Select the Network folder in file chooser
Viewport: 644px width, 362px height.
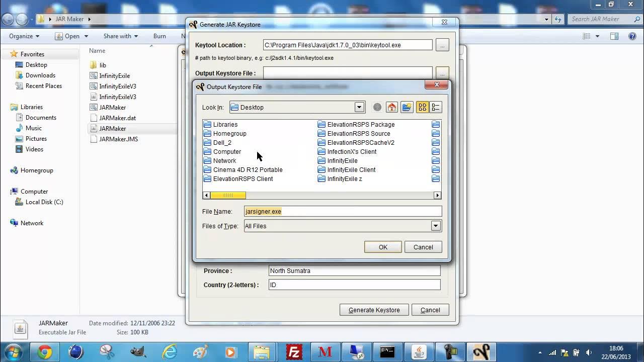point(219,160)
